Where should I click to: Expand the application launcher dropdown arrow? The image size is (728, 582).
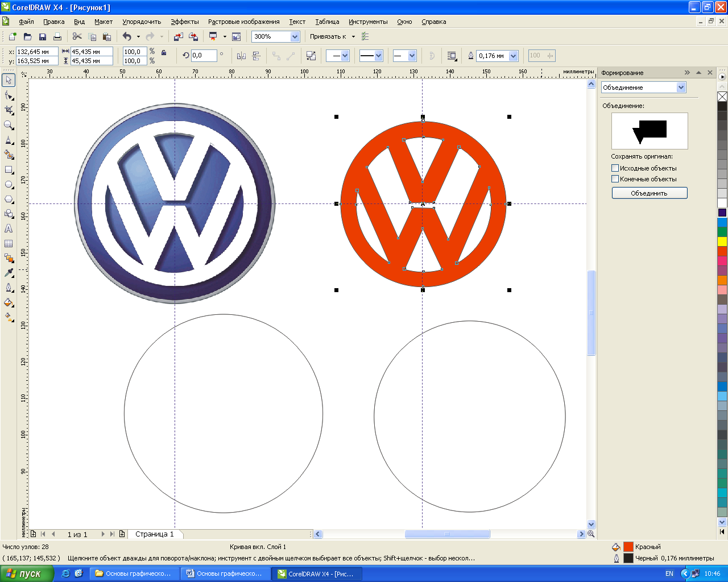pos(225,36)
